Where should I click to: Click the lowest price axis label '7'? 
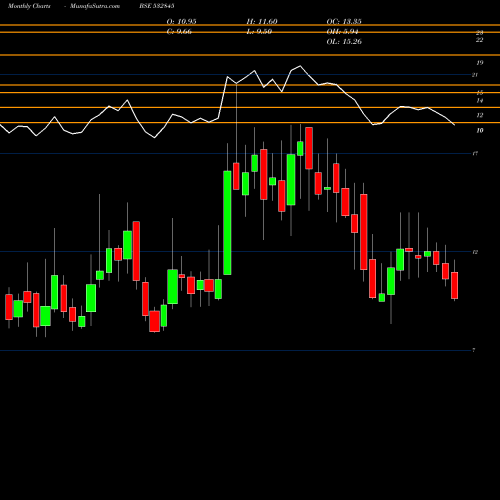pyautogui.click(x=474, y=350)
